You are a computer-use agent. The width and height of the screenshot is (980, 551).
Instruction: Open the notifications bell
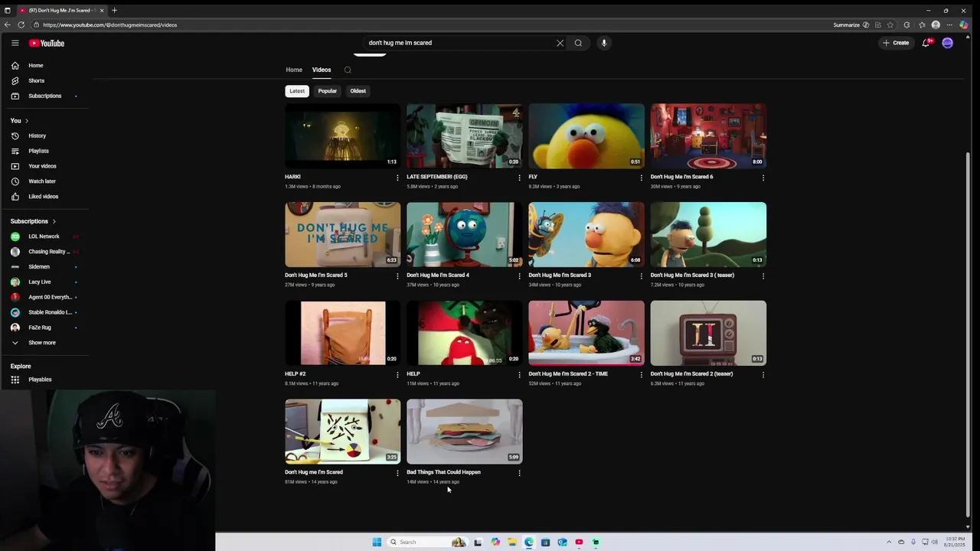[x=926, y=43]
